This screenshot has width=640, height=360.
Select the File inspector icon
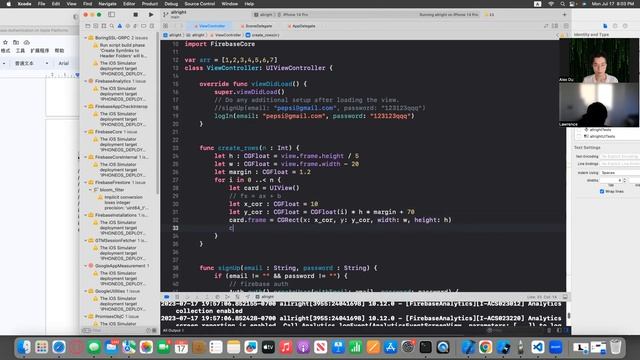pos(605,26)
